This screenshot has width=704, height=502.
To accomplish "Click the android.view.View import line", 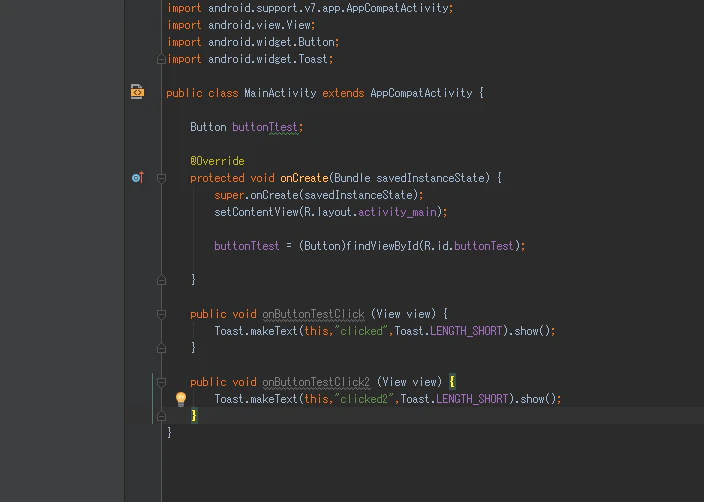I will coord(241,25).
